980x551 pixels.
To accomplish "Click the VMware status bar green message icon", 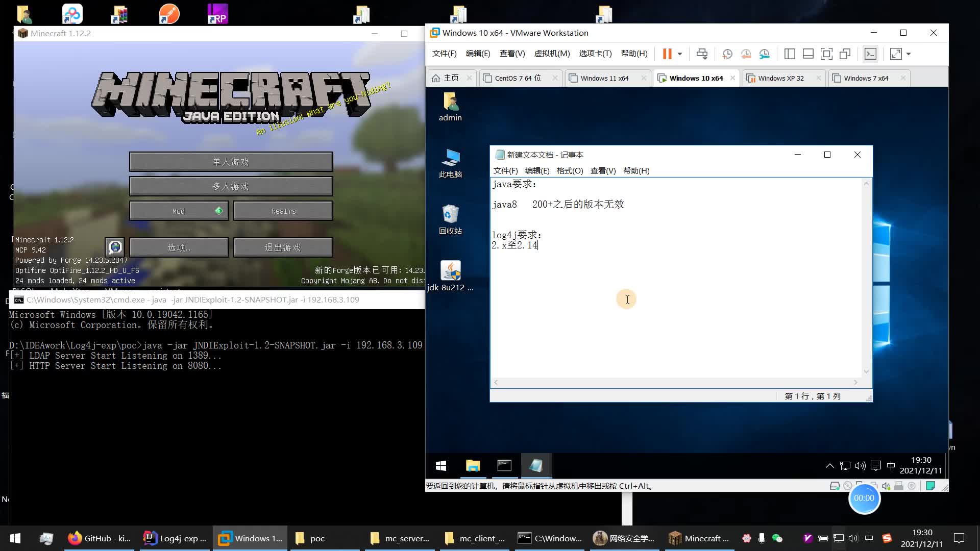I will [930, 486].
